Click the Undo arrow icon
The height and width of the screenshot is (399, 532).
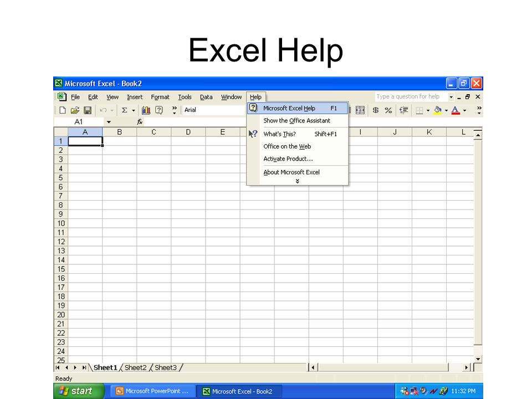103,110
